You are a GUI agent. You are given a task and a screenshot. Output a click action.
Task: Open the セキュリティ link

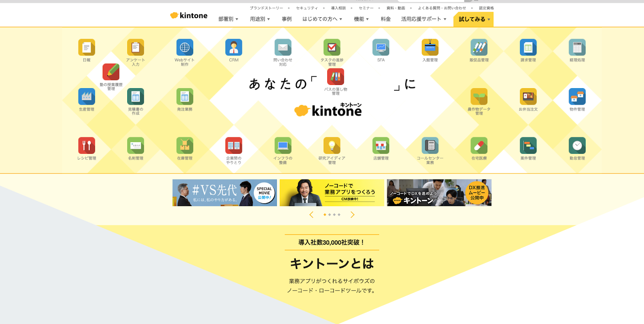(x=307, y=8)
